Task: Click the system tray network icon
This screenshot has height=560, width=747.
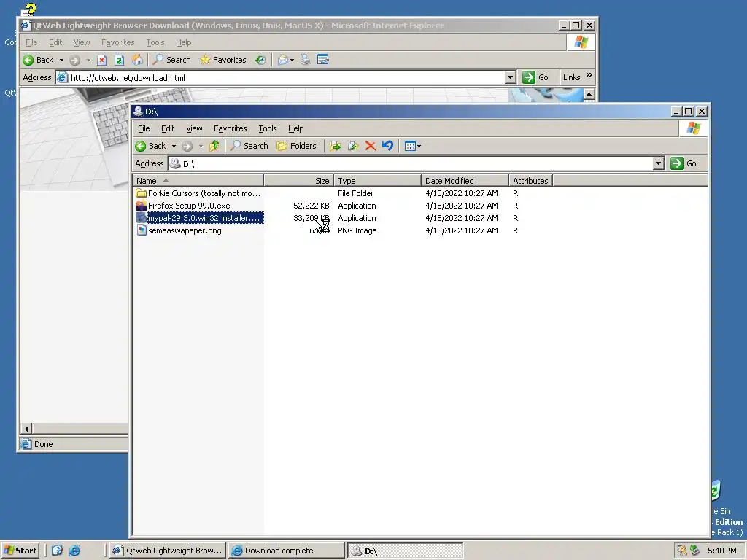Action: pyautogui.click(x=695, y=551)
